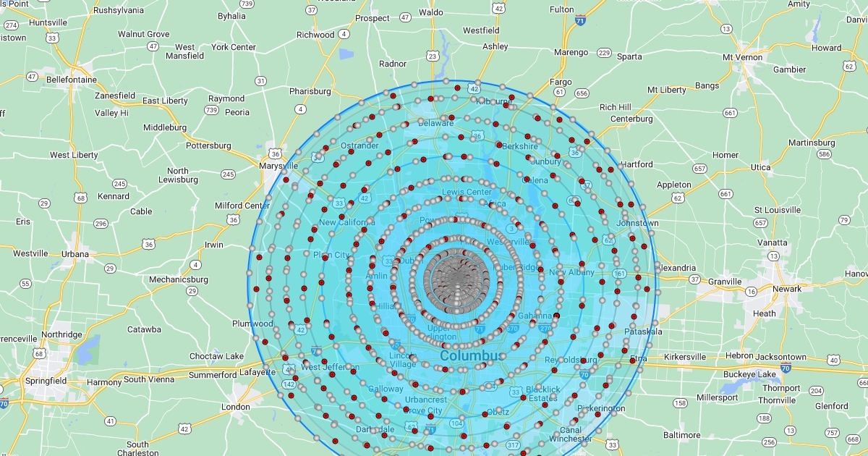
Task: Click the route 142 highway shield
Action: (289, 385)
